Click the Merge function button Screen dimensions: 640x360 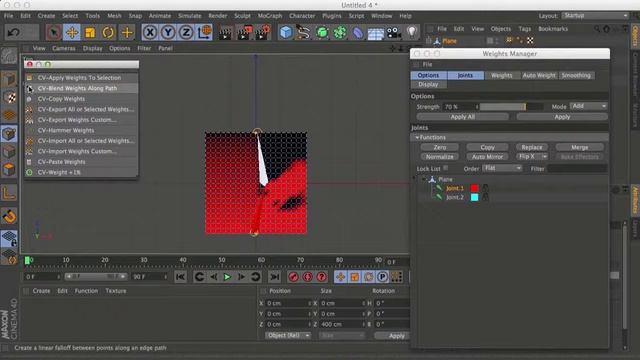[x=580, y=147]
